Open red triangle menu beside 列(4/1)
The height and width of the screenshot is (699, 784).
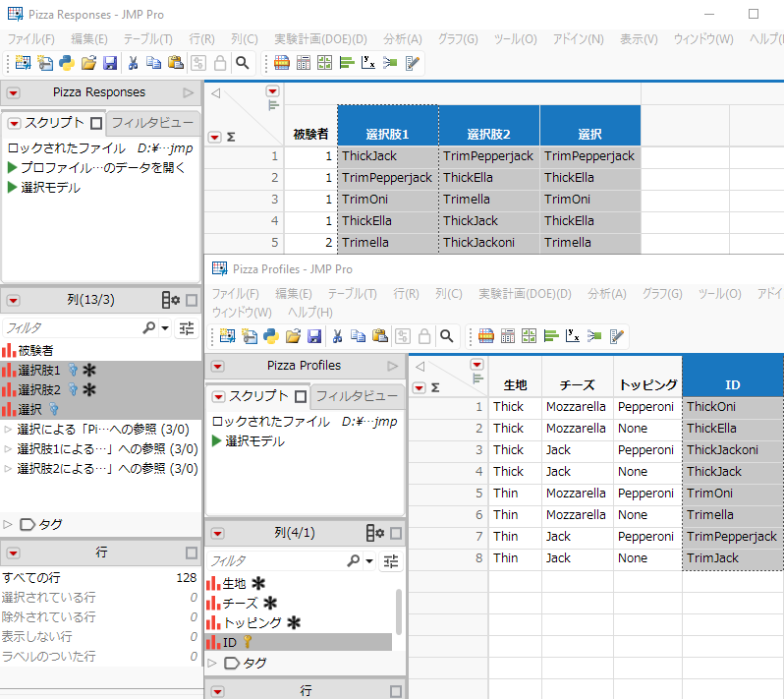[x=217, y=534]
